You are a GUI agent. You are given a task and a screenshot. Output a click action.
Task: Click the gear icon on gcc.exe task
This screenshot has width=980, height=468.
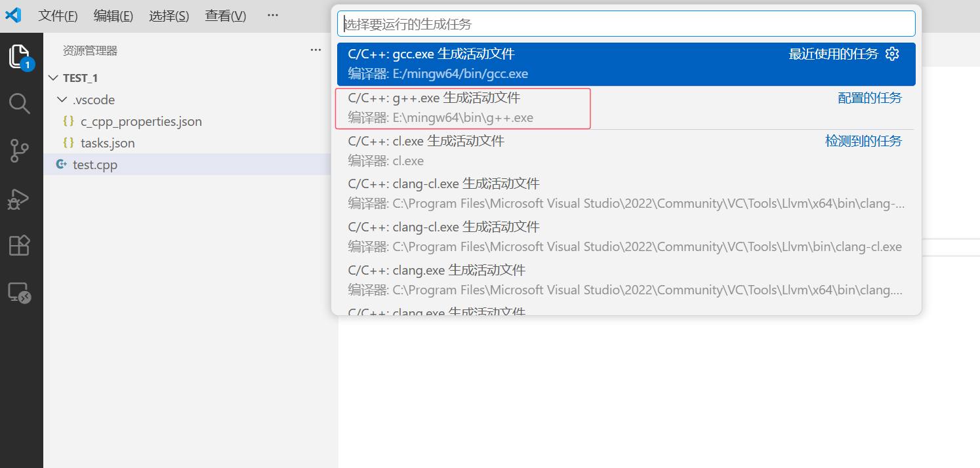tap(892, 54)
